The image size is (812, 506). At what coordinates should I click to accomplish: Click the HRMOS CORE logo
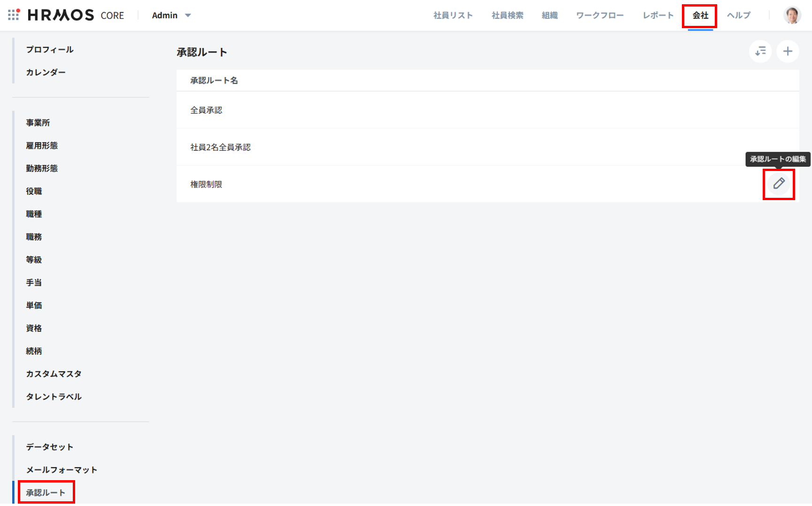76,15
